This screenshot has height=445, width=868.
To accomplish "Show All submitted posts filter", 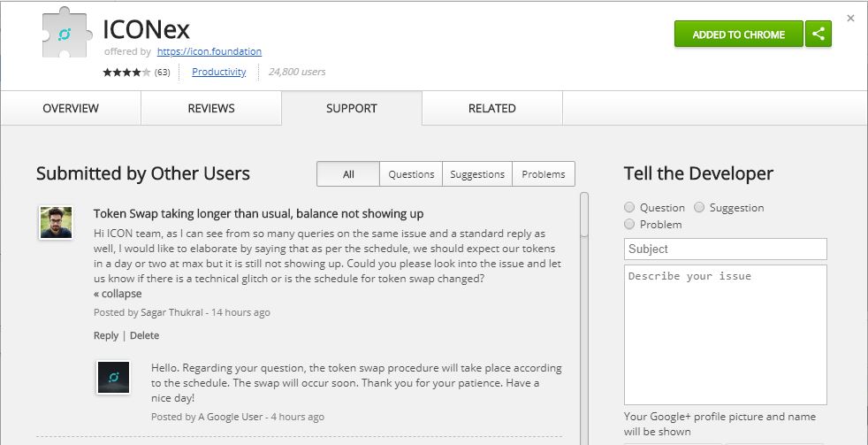I will 348,174.
